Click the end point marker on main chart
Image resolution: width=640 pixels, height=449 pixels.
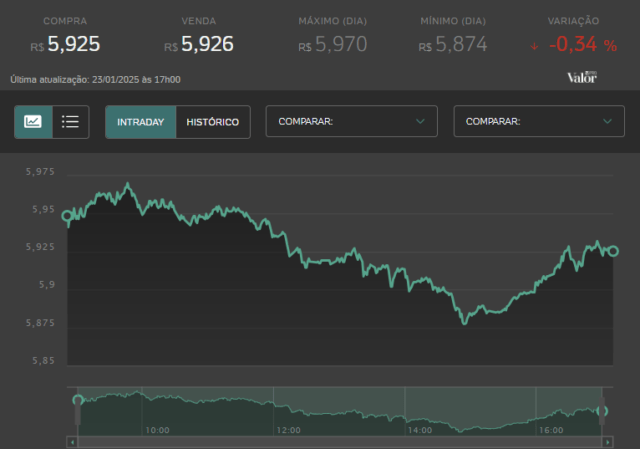click(x=613, y=251)
